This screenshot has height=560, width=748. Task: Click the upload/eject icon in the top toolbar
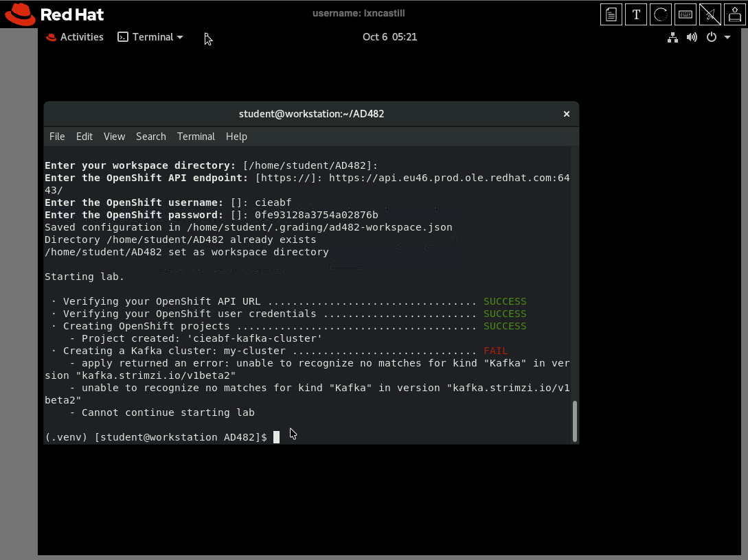click(735, 14)
